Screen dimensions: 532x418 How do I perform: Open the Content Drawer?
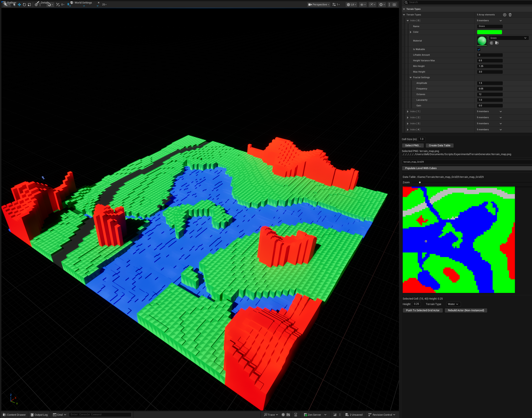(x=14, y=415)
